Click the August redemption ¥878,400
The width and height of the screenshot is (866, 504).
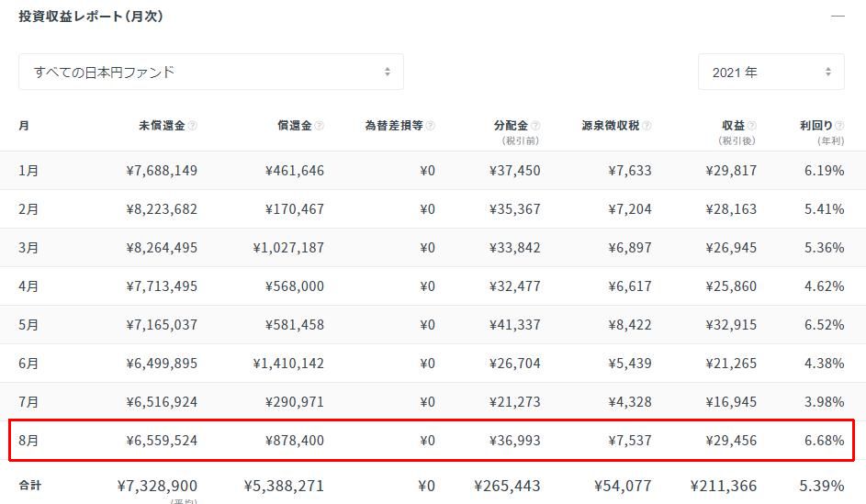(x=295, y=441)
